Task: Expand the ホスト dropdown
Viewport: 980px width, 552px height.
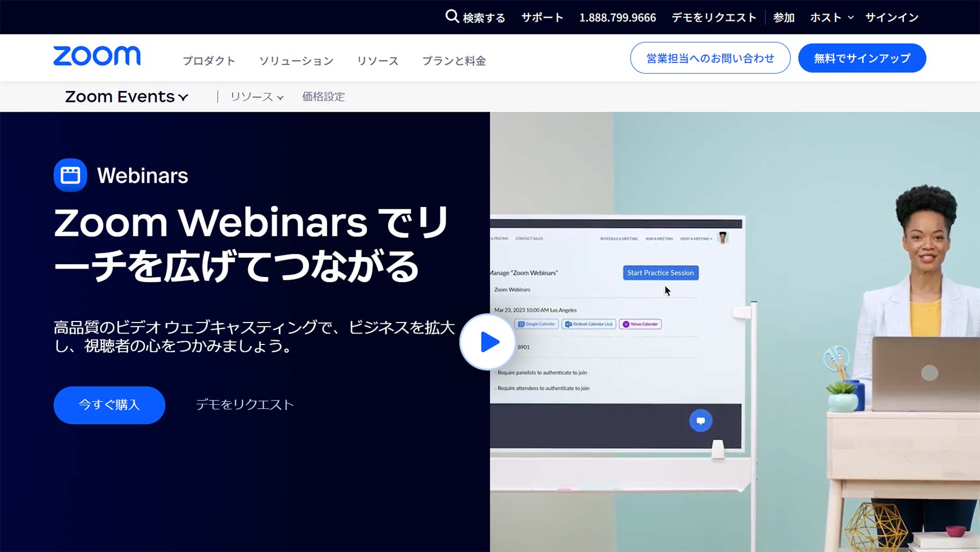Action: [x=831, y=17]
